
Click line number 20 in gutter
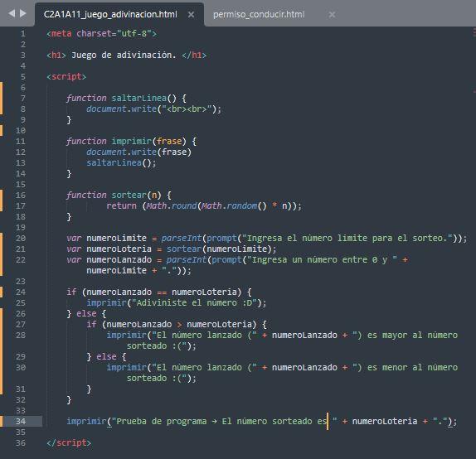pos(21,238)
